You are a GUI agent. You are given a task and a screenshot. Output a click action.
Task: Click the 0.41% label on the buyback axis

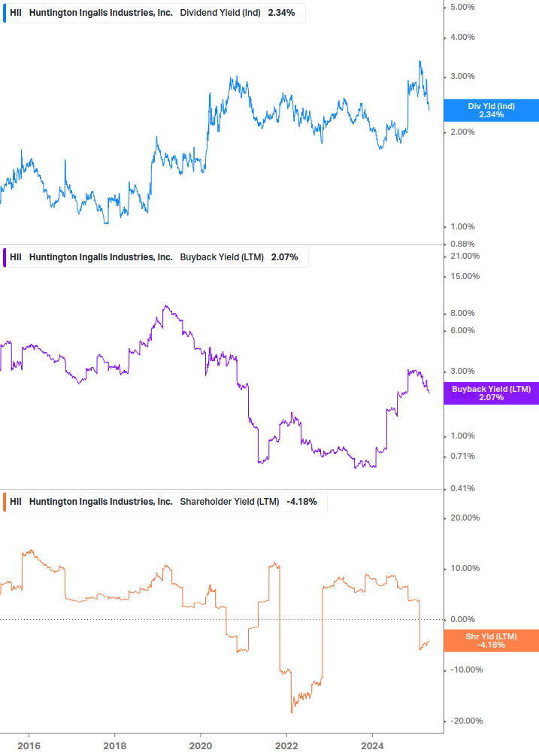click(x=462, y=488)
